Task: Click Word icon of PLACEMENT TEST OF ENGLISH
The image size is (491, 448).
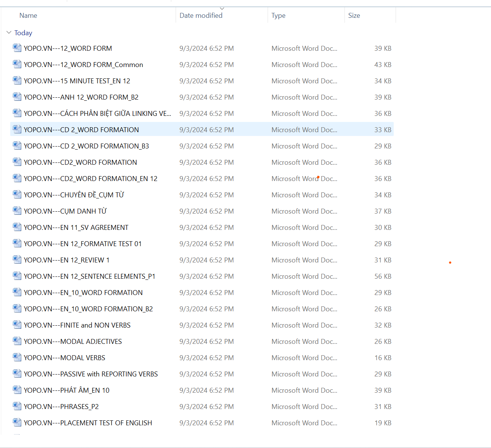Action: (17, 422)
